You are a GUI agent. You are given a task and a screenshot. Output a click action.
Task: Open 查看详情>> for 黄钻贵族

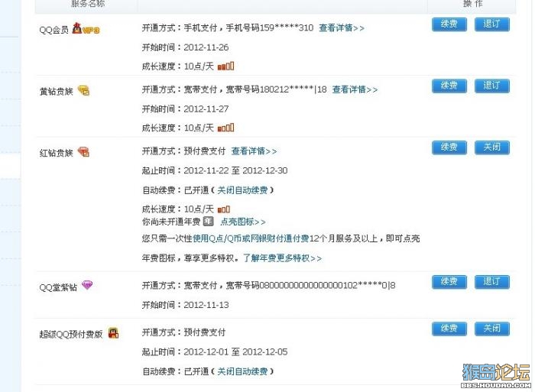click(355, 89)
